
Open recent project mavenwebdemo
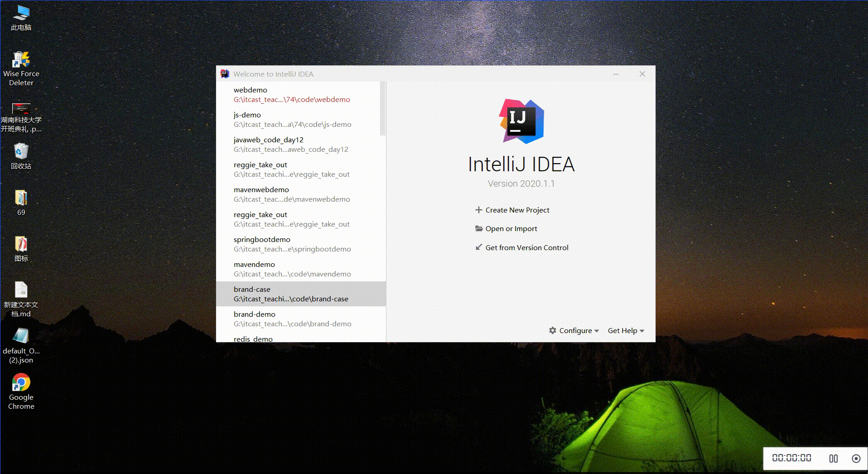pos(301,194)
